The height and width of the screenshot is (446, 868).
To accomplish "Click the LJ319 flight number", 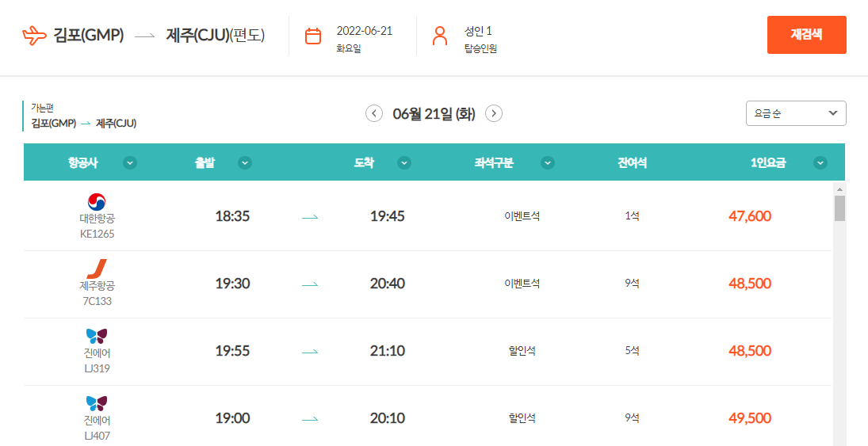I will coord(97,368).
